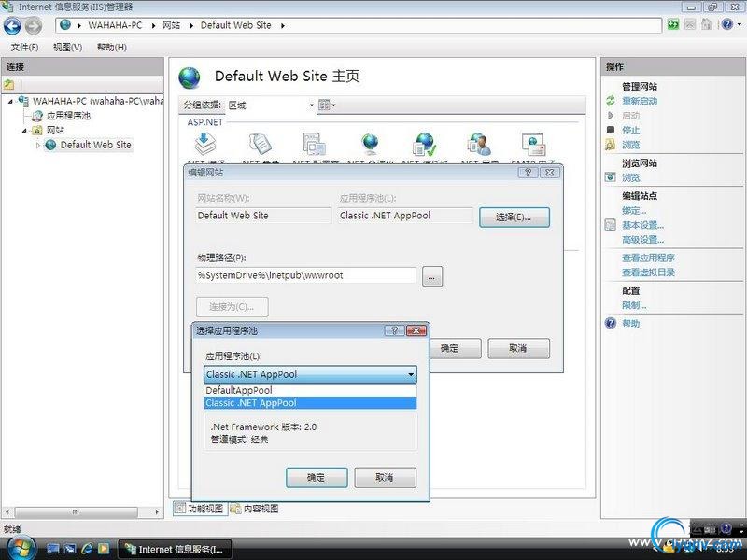
Task: Click the home icon in the address toolbar
Action: coord(707,24)
